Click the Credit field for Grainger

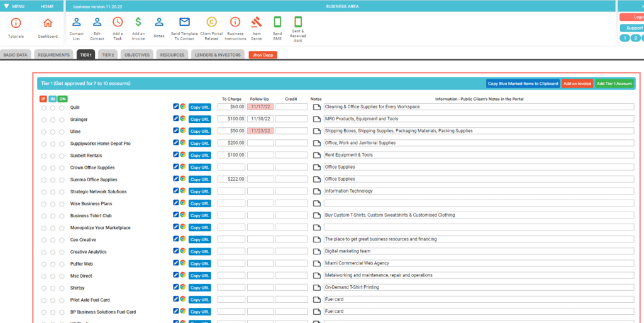click(291, 119)
